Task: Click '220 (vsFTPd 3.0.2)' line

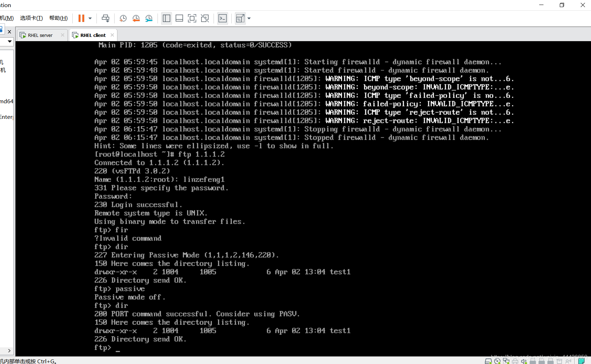Action: tap(132, 171)
